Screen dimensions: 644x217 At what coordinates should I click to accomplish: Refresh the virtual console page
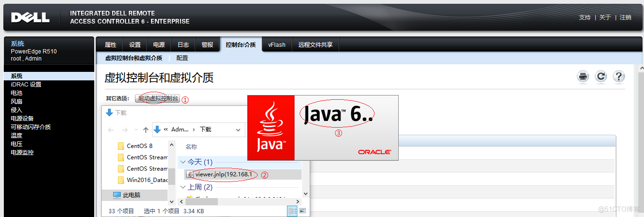point(601,77)
